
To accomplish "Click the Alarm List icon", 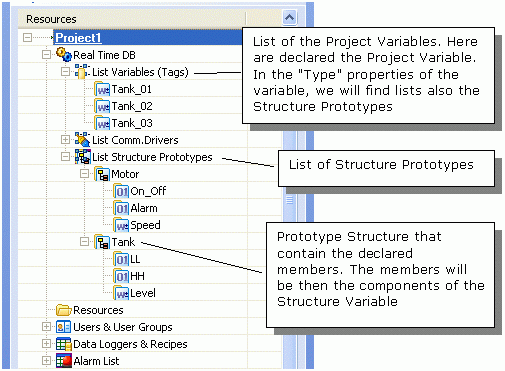I will [63, 361].
